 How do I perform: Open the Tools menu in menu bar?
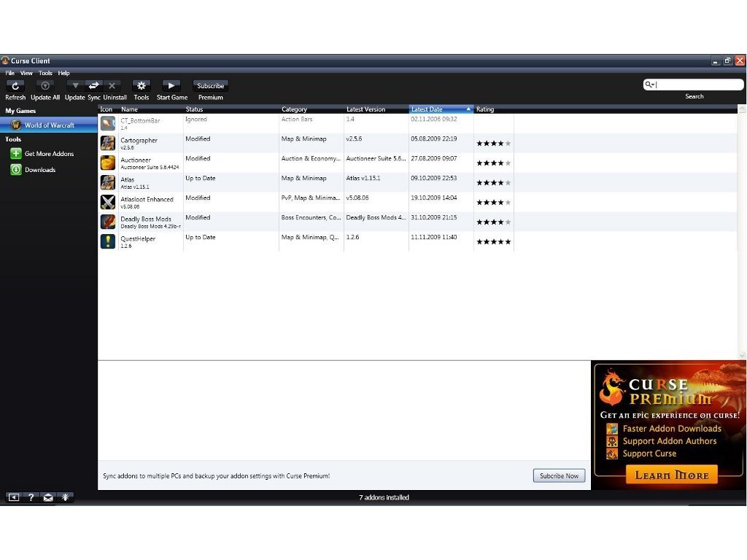coord(45,73)
